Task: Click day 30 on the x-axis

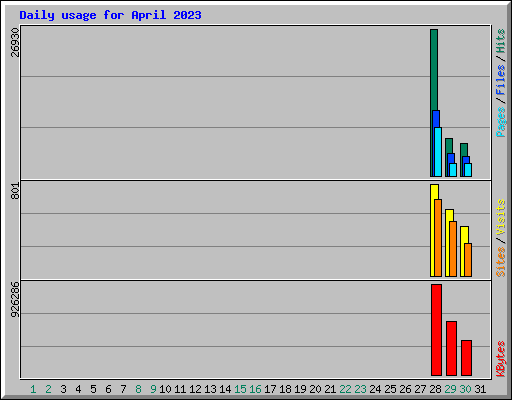Action: click(465, 389)
